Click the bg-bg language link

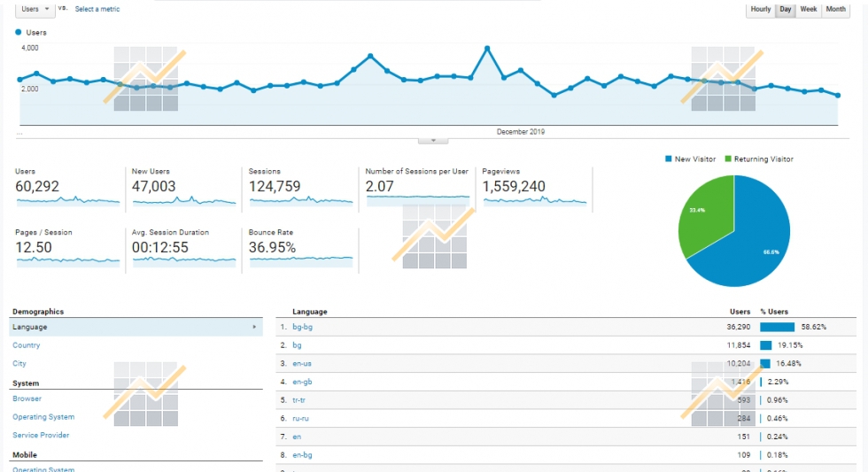(302, 327)
